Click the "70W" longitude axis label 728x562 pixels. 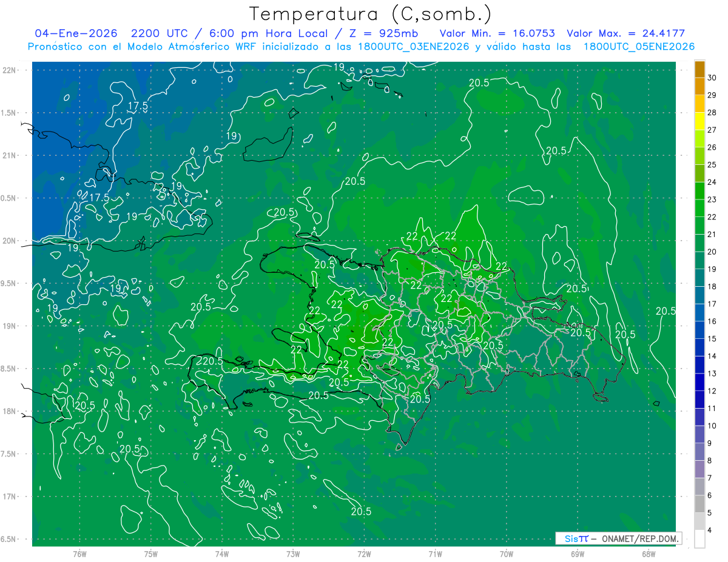[x=507, y=554]
